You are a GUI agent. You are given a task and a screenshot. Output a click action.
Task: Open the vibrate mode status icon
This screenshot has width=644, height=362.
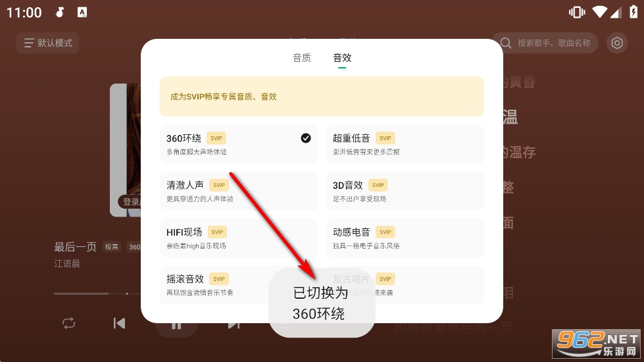pos(577,13)
